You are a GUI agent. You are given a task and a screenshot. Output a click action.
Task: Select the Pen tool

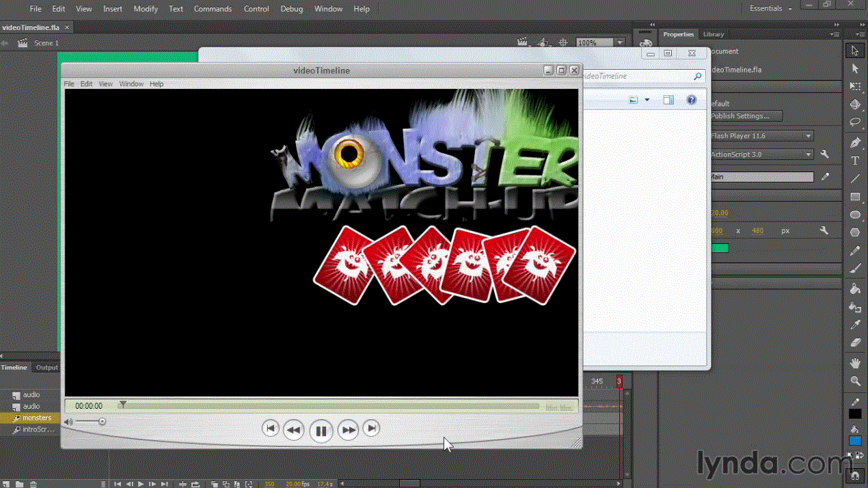(855, 143)
